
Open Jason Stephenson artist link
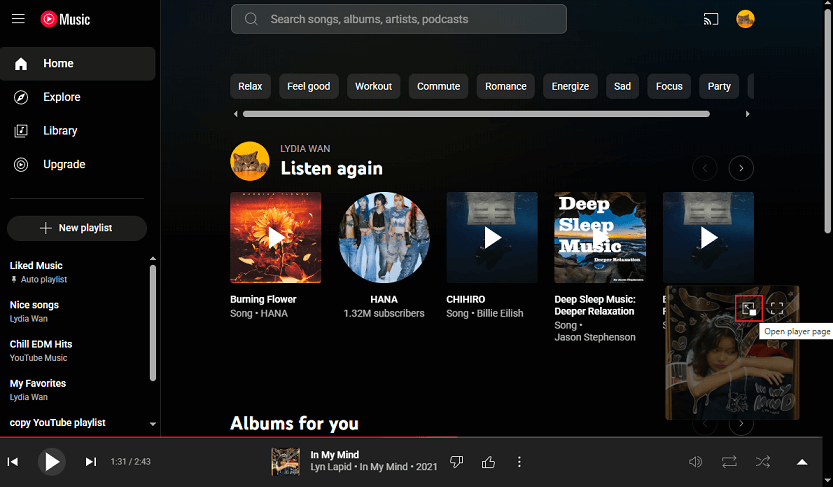point(595,337)
